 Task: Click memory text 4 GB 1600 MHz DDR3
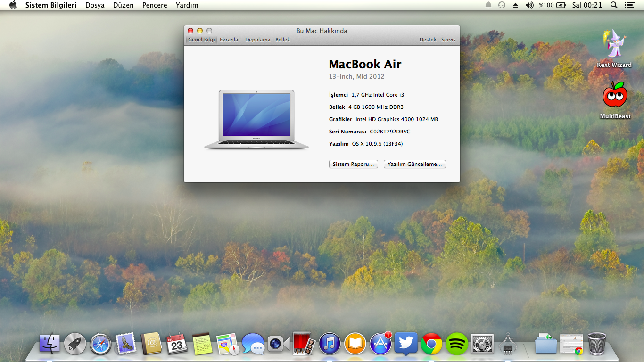coord(376,107)
